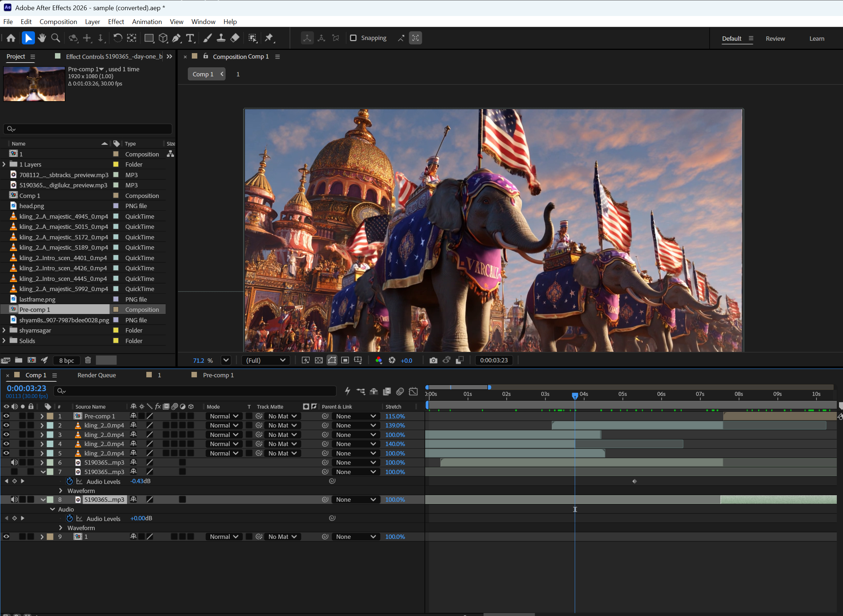Open the Show Channel color icon
The height and width of the screenshot is (616, 843).
379,361
